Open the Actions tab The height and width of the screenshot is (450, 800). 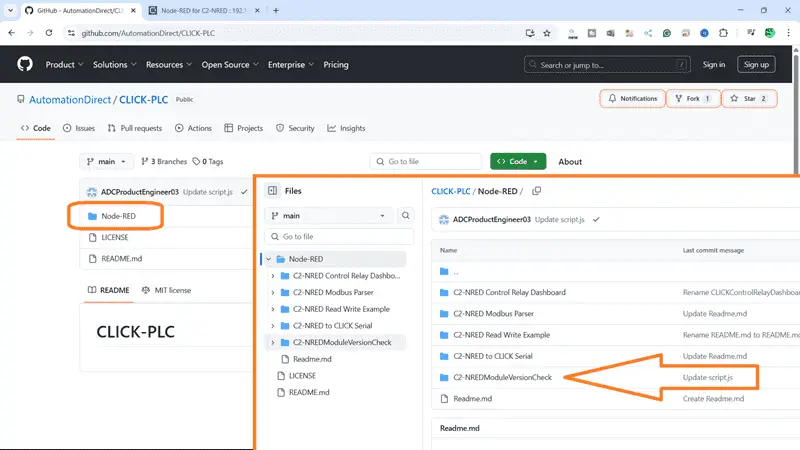pyautogui.click(x=193, y=128)
